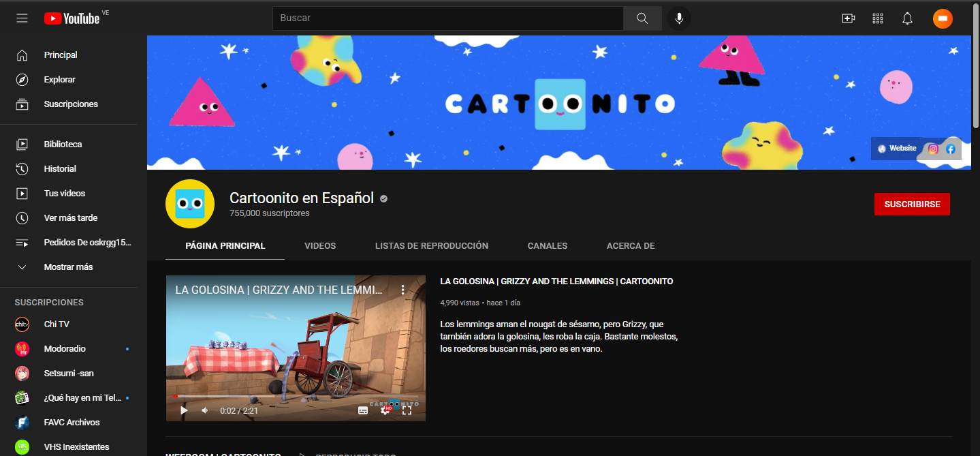Click the Cartoonito en Español channel name
Viewport: 980px width, 456px height.
pyautogui.click(x=302, y=198)
